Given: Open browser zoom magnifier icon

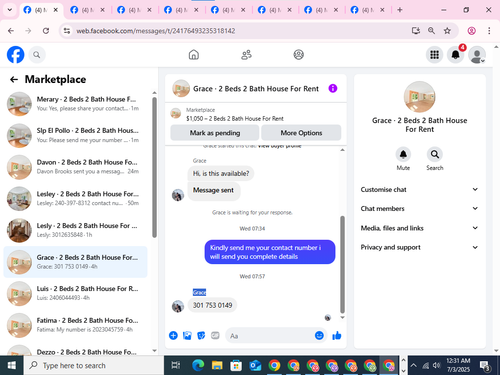Looking at the screenshot, I should pos(431,31).
